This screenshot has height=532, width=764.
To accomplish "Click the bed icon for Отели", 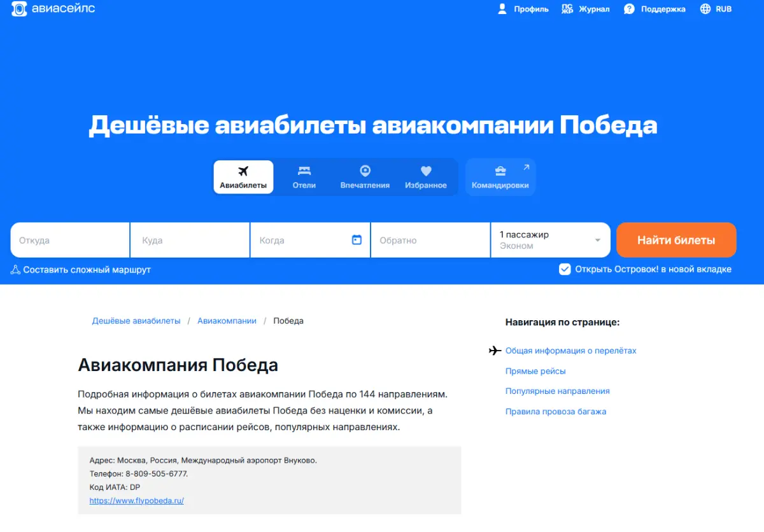I will pyautogui.click(x=304, y=171).
